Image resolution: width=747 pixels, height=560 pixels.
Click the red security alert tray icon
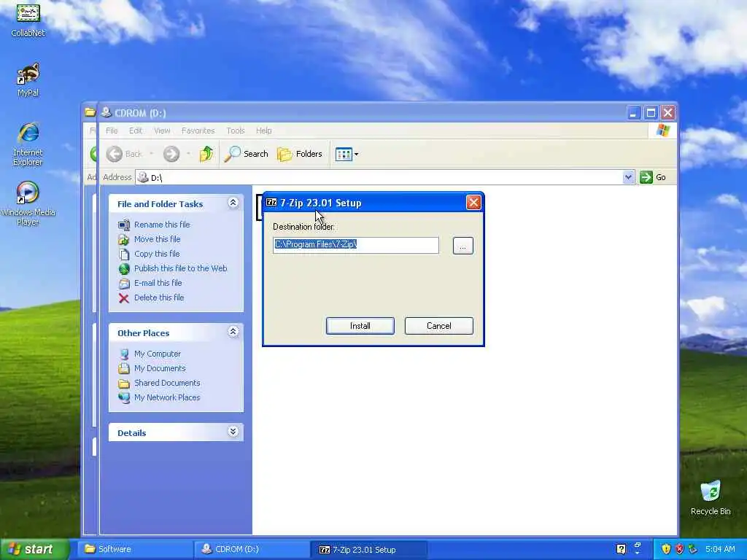pyautogui.click(x=679, y=550)
